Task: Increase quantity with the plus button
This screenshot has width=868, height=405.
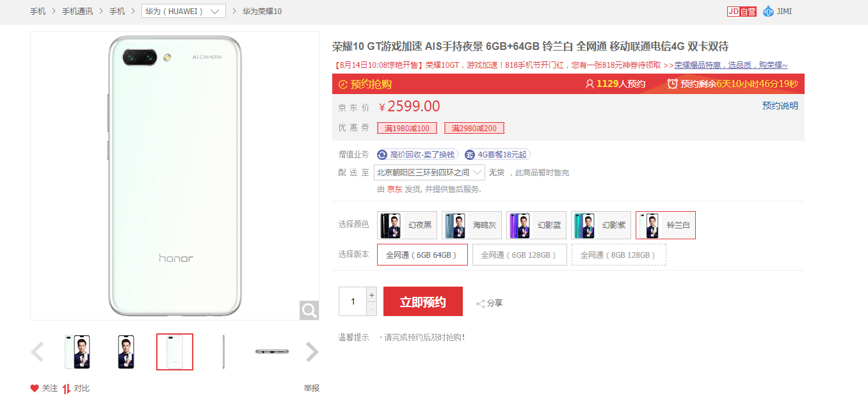Action: pos(371,295)
